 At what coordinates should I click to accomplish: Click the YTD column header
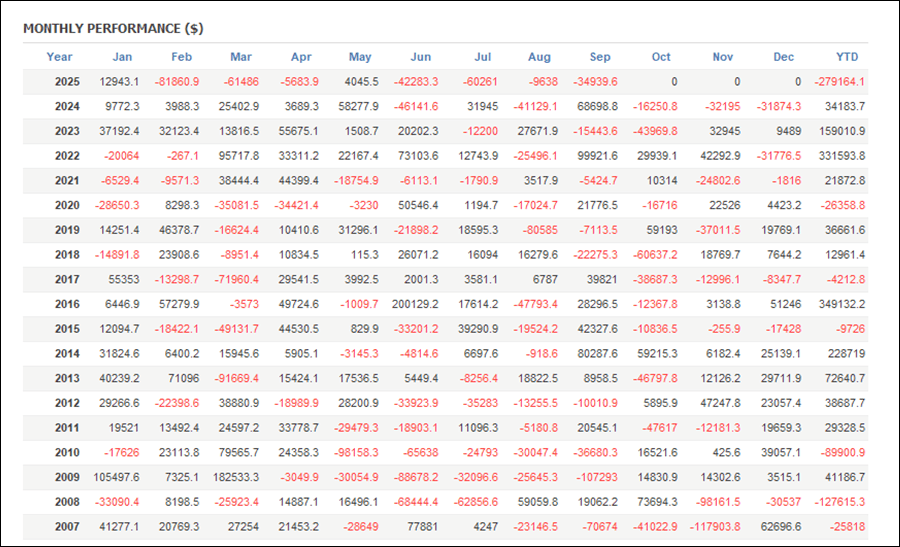point(847,57)
